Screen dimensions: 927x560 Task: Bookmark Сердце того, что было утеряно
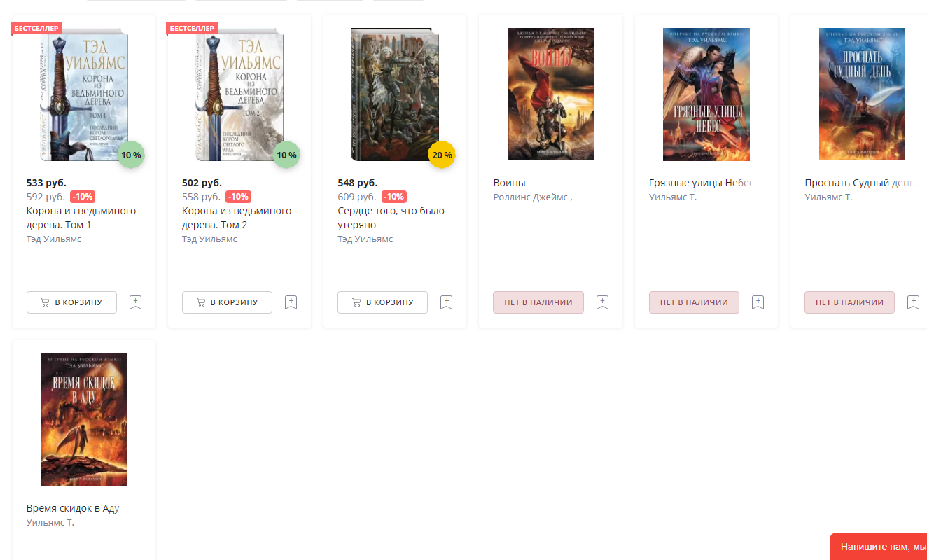tap(447, 302)
